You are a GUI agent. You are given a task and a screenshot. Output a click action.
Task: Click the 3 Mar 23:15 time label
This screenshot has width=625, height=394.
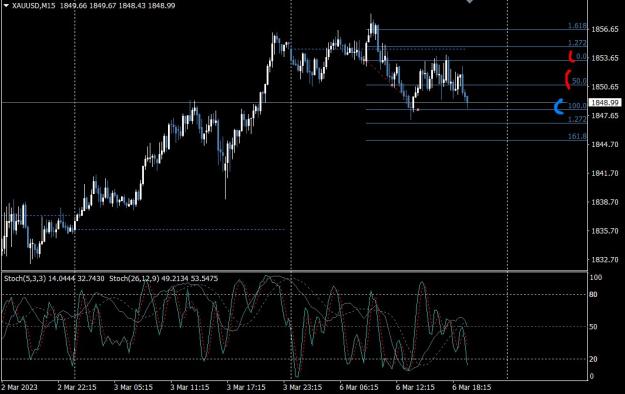click(x=303, y=387)
